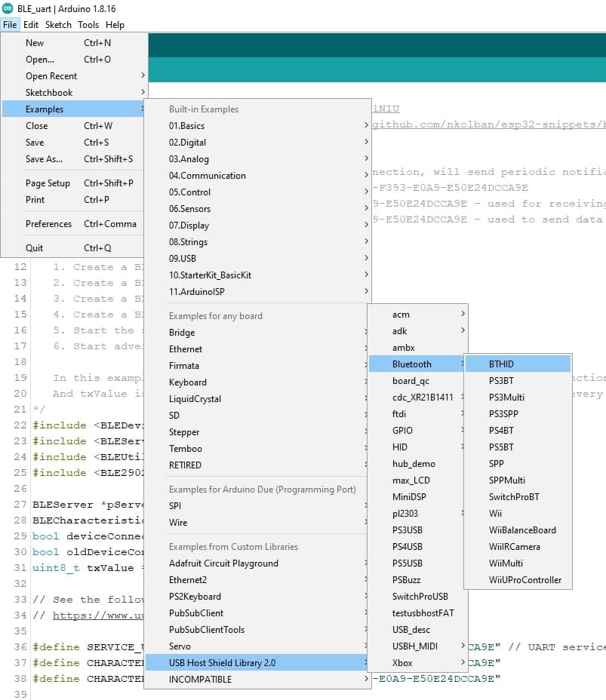Screen dimensions: 606x700
Task: Click the uuidgenerator https link in code
Action: tap(98, 616)
